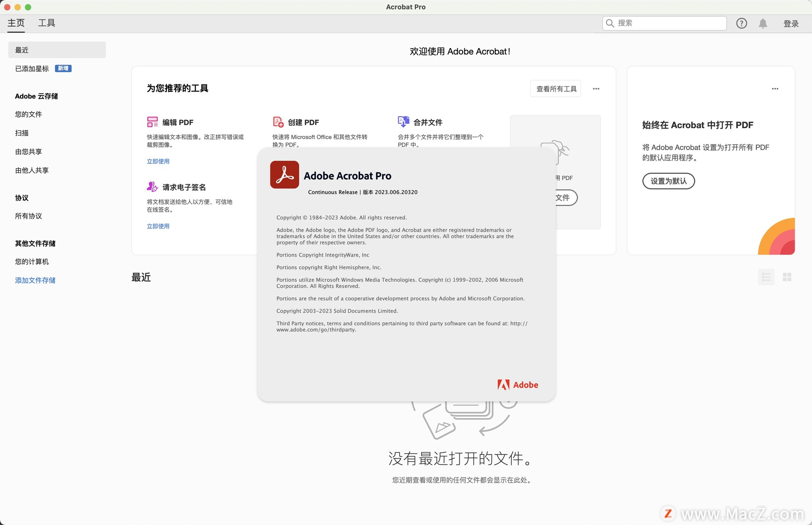Click the Create PDF tool icon
Screen dimensions: 812x525
(x=278, y=122)
